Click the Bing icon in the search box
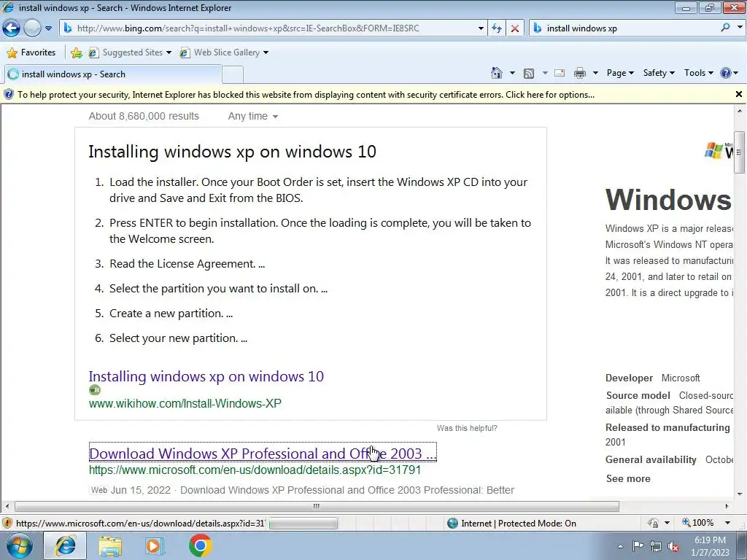The height and width of the screenshot is (560, 747). pyautogui.click(x=538, y=28)
